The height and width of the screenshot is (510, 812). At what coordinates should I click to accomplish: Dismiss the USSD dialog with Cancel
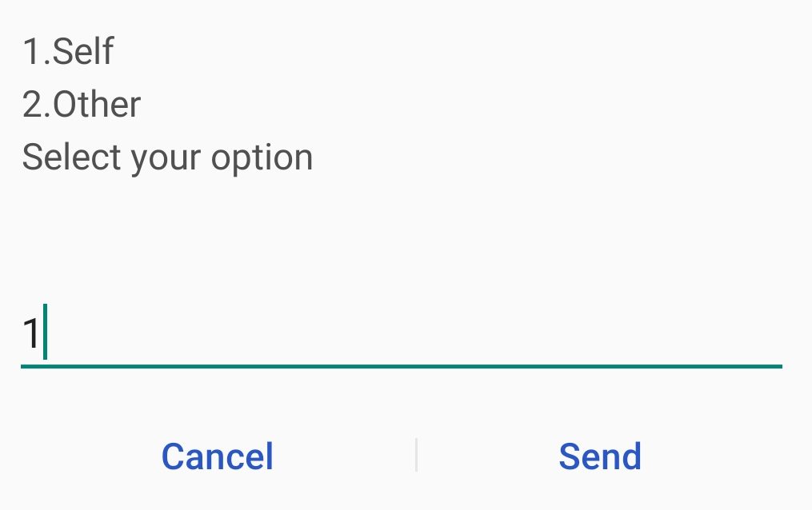(x=217, y=456)
